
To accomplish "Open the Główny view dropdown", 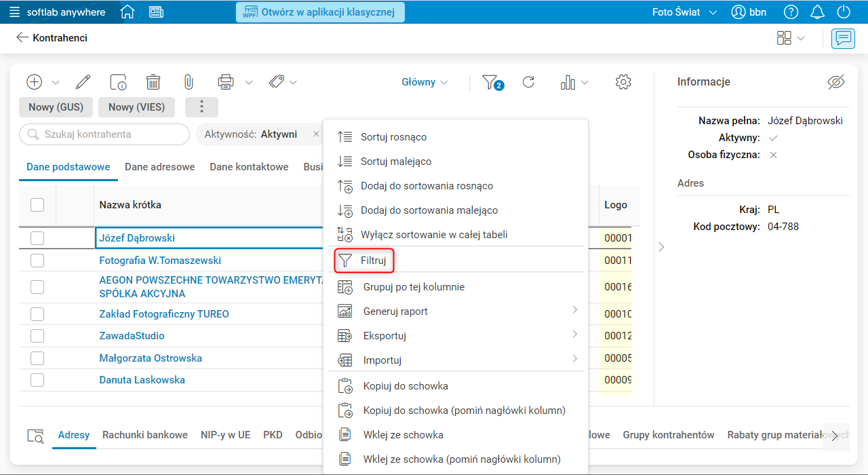I will [425, 82].
